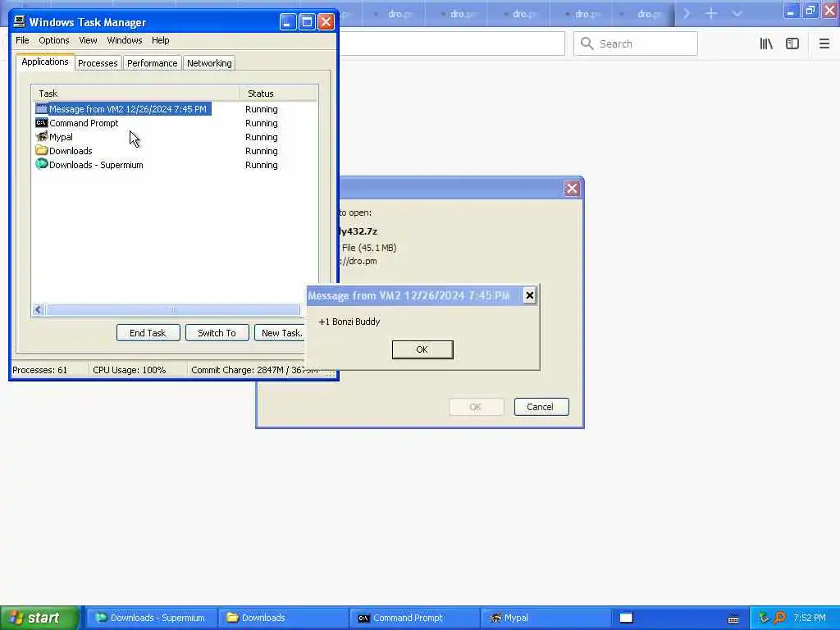
Task: Expand the list all tabs chevron
Action: pyautogui.click(x=737, y=13)
